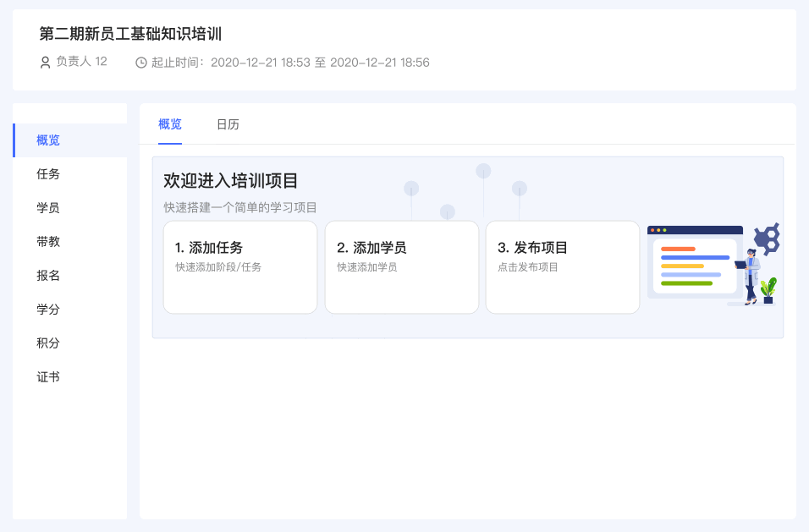Click the person icon beside 负责人
Screen dimensions: 809x532
tap(46, 63)
